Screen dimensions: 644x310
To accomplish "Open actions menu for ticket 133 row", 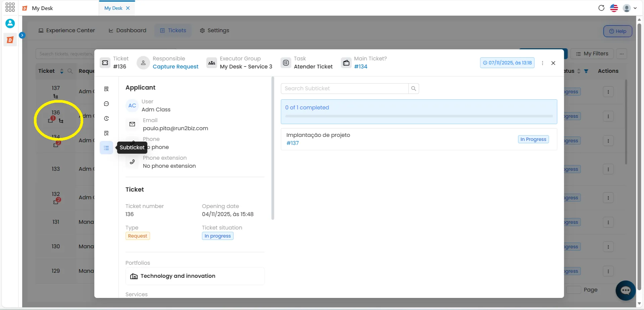I will click(x=608, y=169).
